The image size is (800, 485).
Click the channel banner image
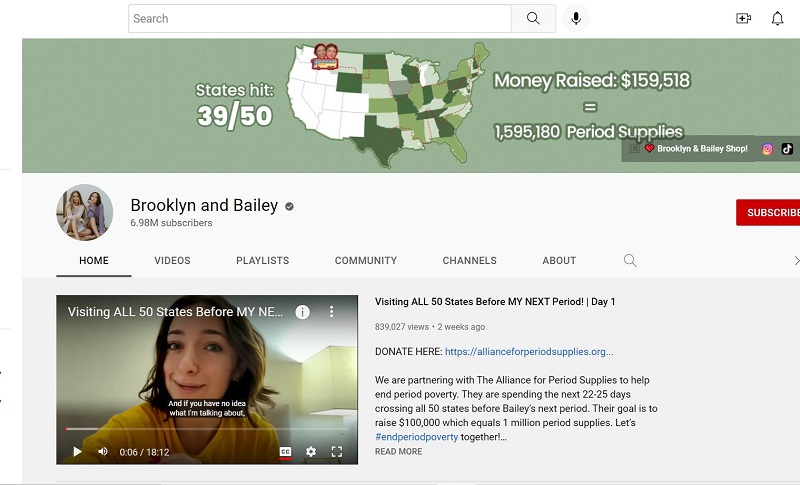point(411,106)
